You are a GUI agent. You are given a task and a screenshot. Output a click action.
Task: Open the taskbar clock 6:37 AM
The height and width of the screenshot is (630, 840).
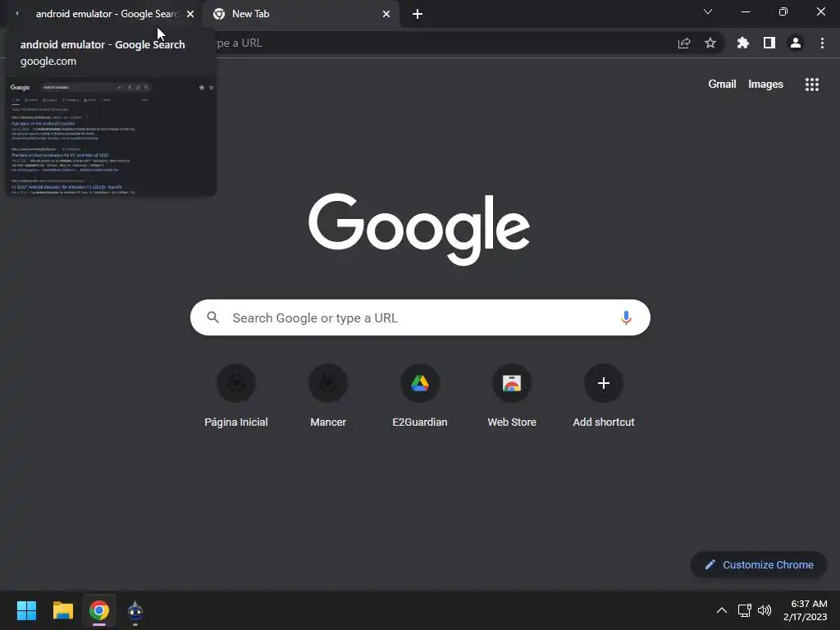806,610
